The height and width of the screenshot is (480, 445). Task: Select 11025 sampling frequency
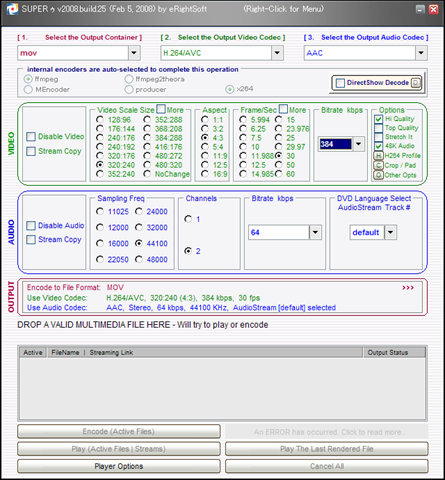[100, 212]
